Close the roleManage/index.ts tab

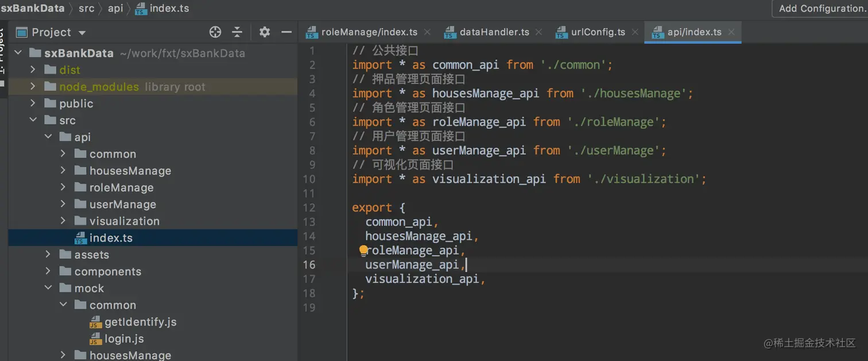(428, 32)
